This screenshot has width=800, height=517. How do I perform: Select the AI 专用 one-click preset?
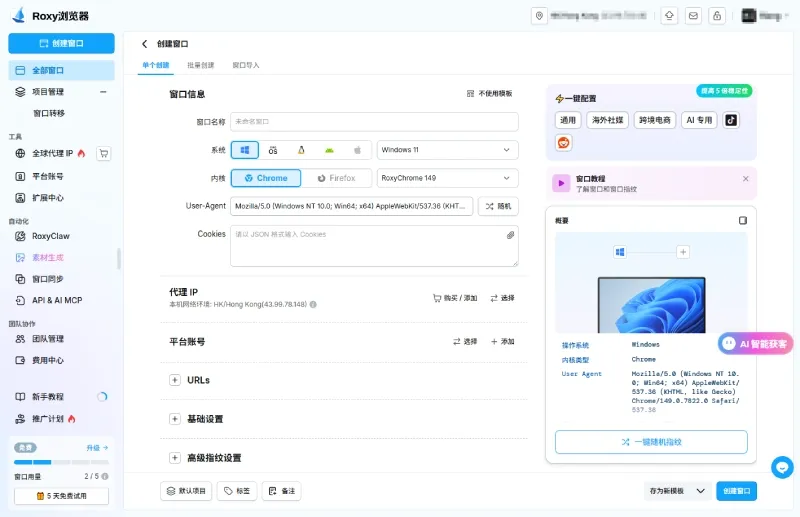[699, 120]
